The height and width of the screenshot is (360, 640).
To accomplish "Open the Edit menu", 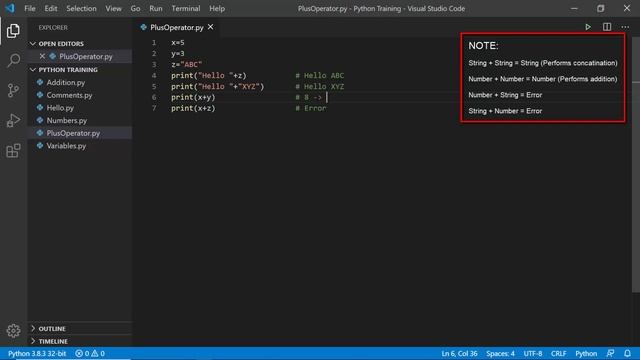I will (x=51, y=8).
